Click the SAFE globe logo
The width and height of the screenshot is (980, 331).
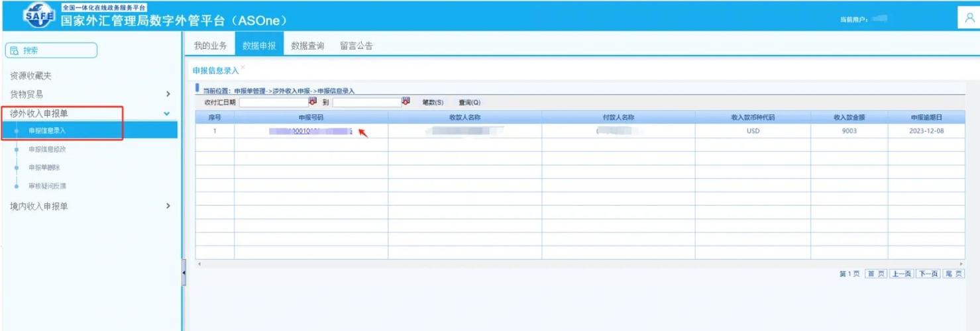(39, 15)
